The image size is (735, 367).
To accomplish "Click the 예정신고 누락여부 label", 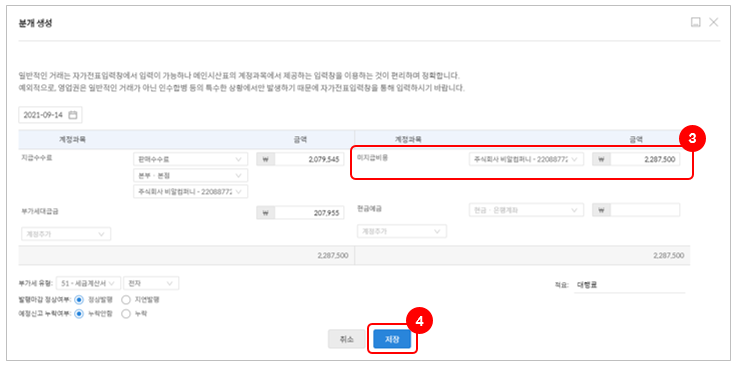I will 46,314.
